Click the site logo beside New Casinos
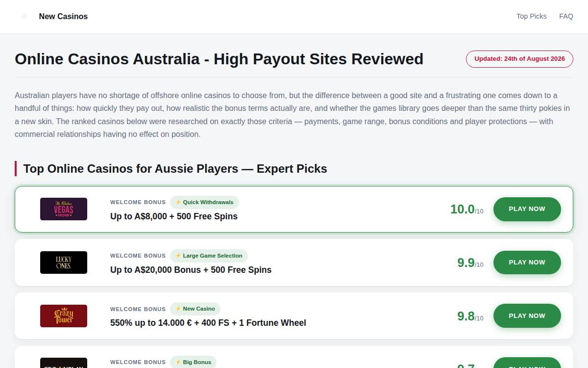The height and width of the screenshot is (368, 588). pyautogui.click(x=24, y=17)
